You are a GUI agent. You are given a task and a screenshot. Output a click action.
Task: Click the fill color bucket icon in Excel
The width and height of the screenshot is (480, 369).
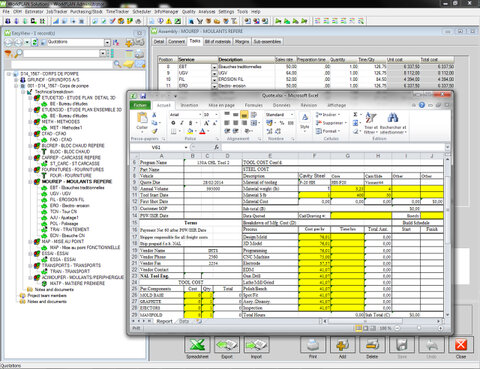click(x=190, y=132)
